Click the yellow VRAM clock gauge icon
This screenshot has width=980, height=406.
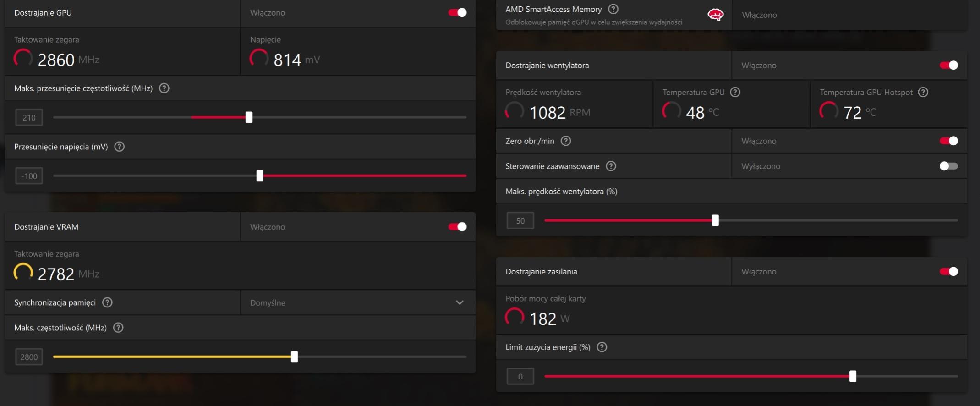[x=23, y=273]
